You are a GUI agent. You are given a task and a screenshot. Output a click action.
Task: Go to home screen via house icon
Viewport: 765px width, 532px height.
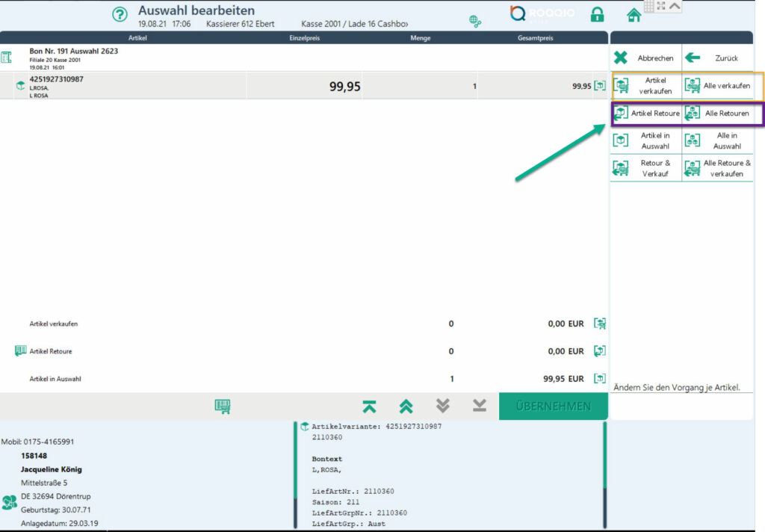[x=634, y=14]
